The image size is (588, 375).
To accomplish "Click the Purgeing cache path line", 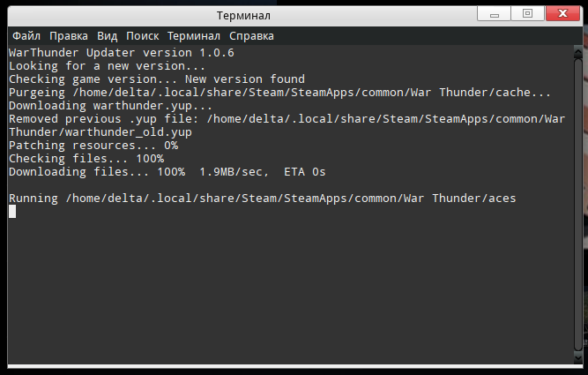I will [x=279, y=93].
